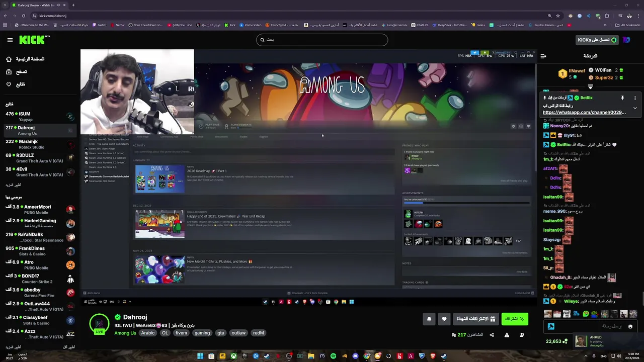This screenshot has width=644, height=362.
Task: Open AmeerMzori recommended channel
Action: 40,210
